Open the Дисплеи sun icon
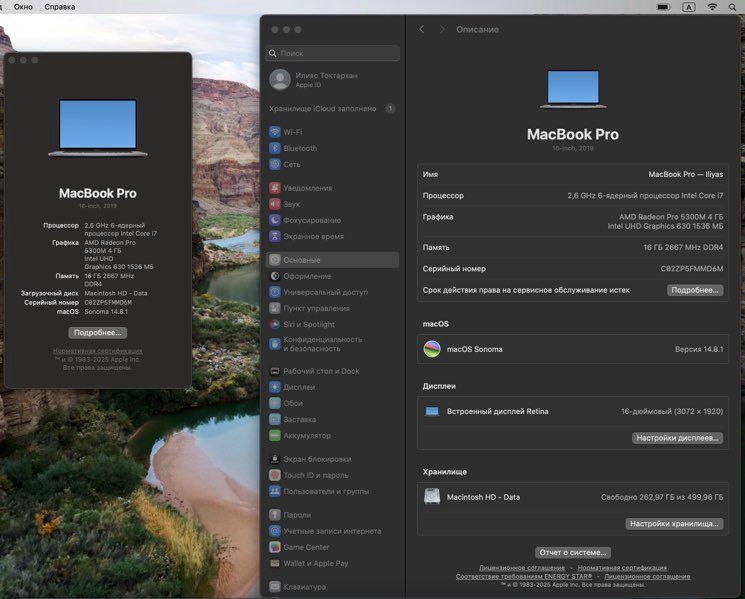 [x=275, y=387]
